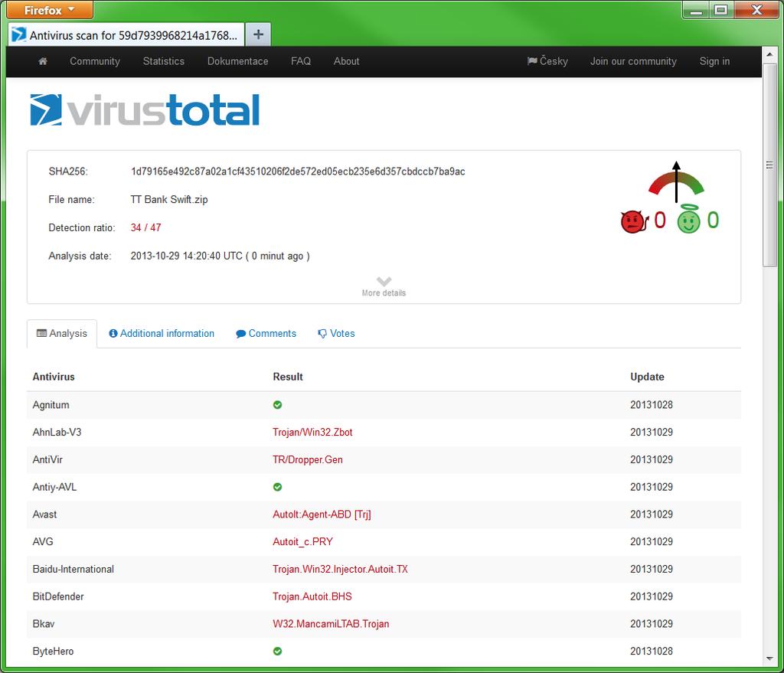784x673 pixels.
Task: Click the AhnLab-V3 antivirus name
Action: point(57,432)
